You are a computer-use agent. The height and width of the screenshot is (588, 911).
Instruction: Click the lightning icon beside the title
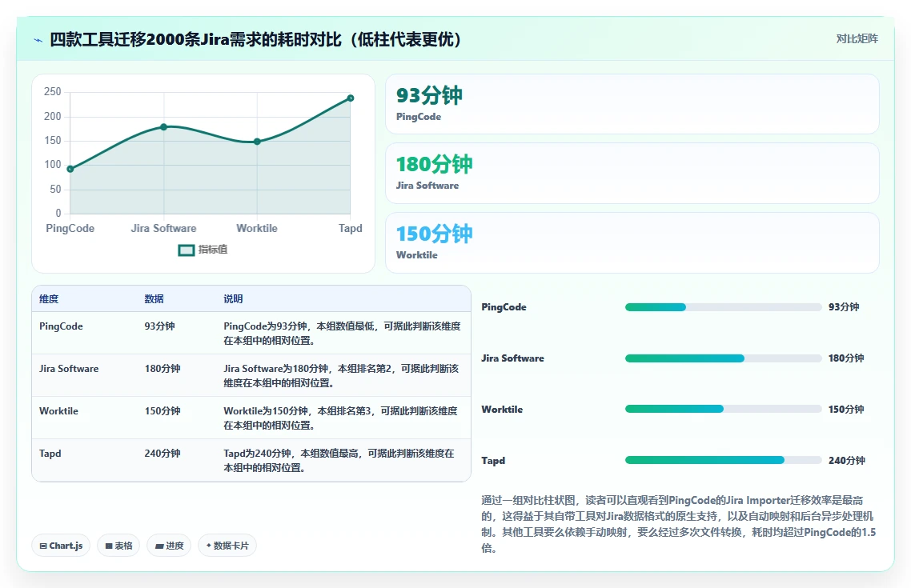pyautogui.click(x=38, y=40)
